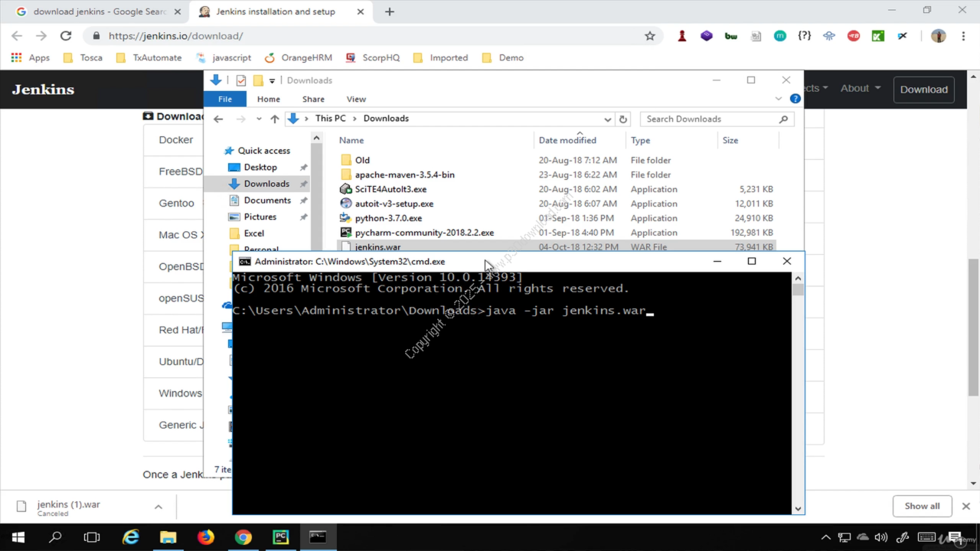Screen dimensions: 980x551
Task: Select pycharm-community-2018.2.2.exe file
Action: (x=424, y=233)
